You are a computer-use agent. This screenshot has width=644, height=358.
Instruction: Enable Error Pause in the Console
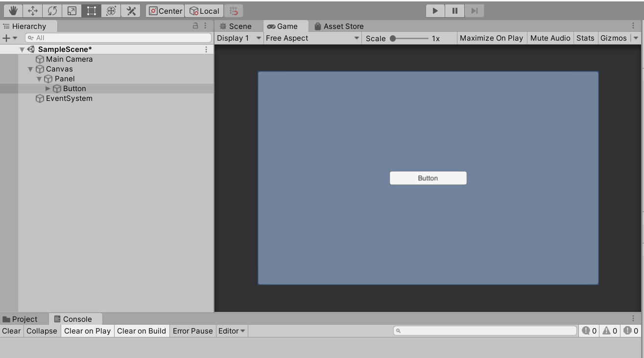tap(192, 331)
